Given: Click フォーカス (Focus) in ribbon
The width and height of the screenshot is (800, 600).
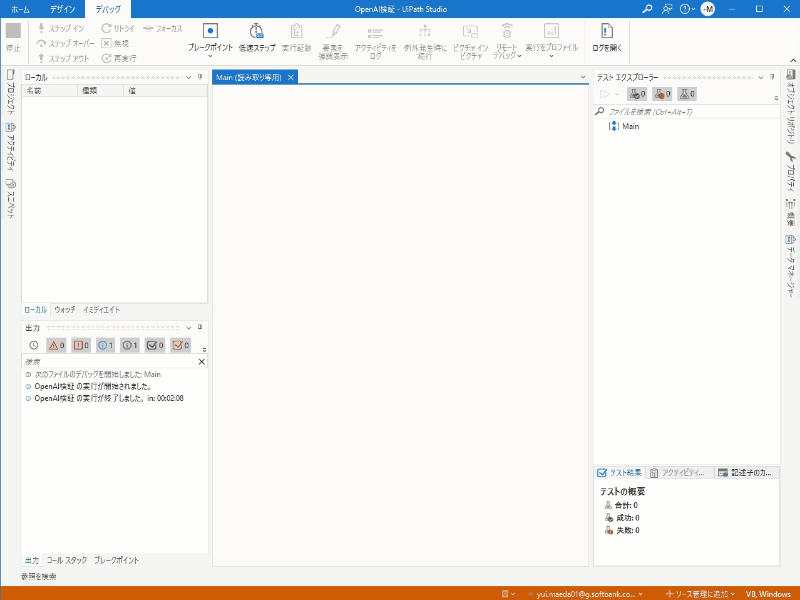Looking at the screenshot, I should pyautogui.click(x=163, y=29).
